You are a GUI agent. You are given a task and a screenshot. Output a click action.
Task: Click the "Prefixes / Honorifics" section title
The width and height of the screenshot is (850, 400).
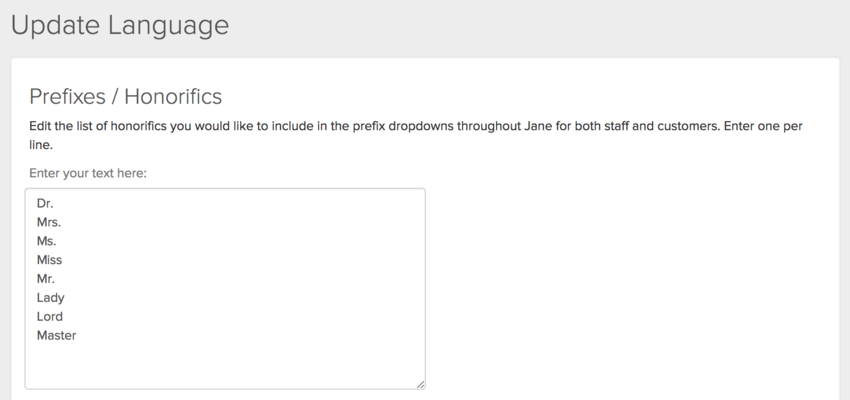coord(125,96)
